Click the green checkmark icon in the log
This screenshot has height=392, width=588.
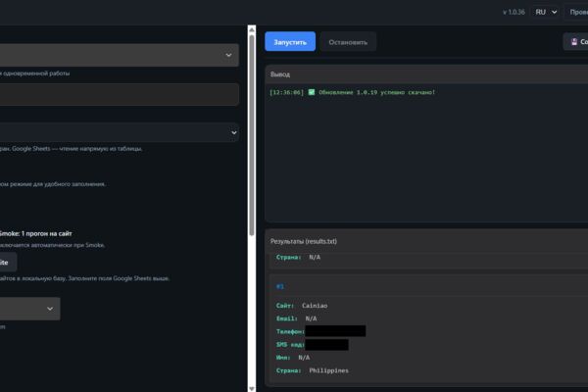click(312, 92)
